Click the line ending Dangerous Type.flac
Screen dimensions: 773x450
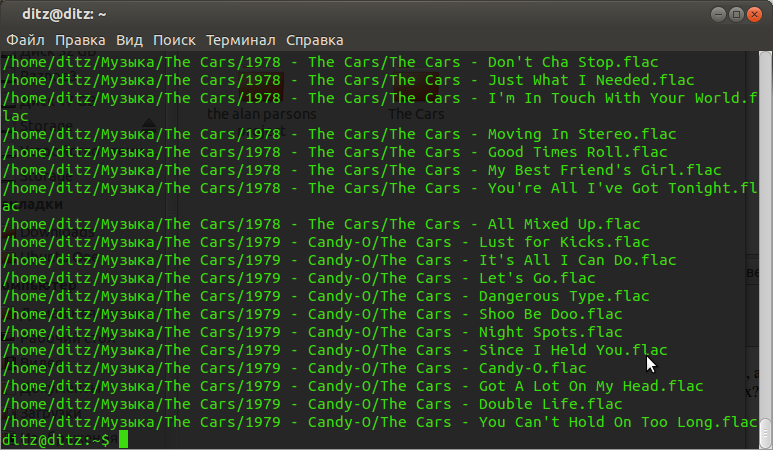tap(326, 296)
